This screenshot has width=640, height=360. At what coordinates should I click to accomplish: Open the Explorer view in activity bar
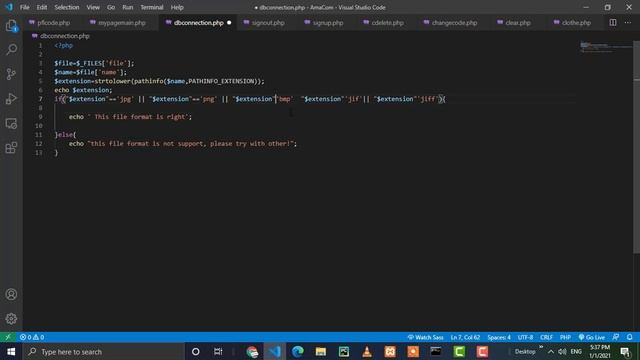[11, 26]
